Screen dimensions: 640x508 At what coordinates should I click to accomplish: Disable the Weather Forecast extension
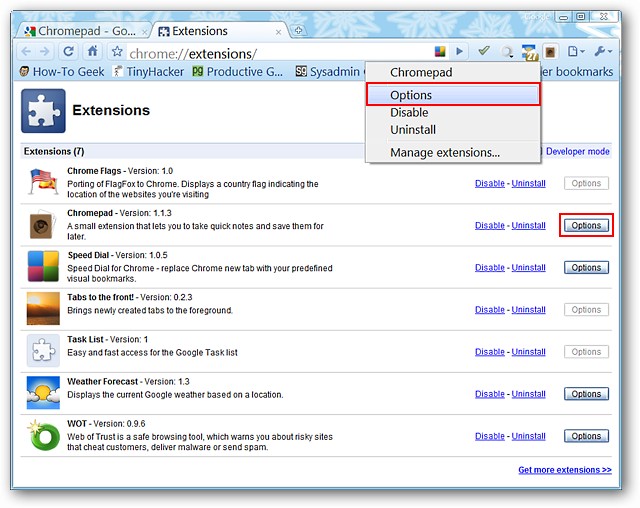click(490, 394)
